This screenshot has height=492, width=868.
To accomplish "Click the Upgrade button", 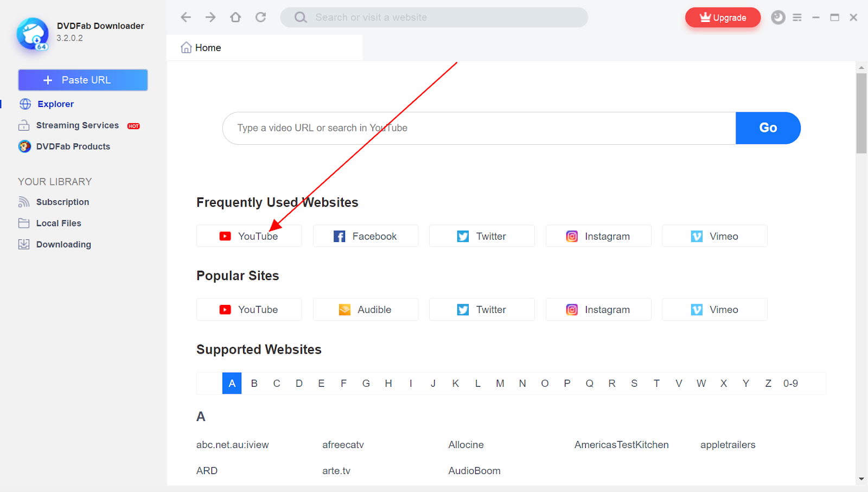I will pos(723,17).
